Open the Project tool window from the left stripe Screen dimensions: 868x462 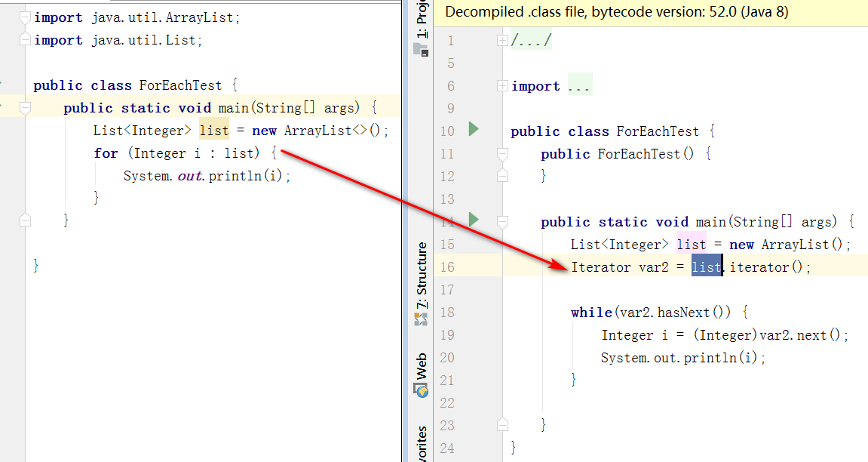pos(420,19)
